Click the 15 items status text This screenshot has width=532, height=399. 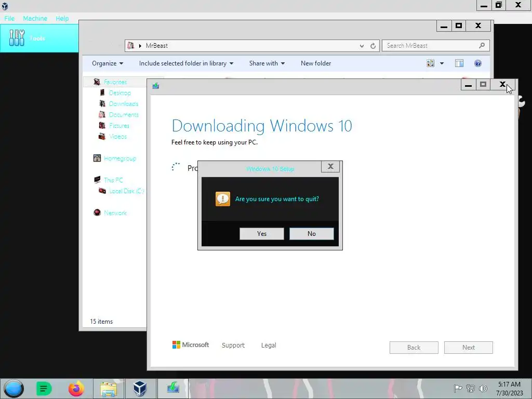tap(101, 321)
